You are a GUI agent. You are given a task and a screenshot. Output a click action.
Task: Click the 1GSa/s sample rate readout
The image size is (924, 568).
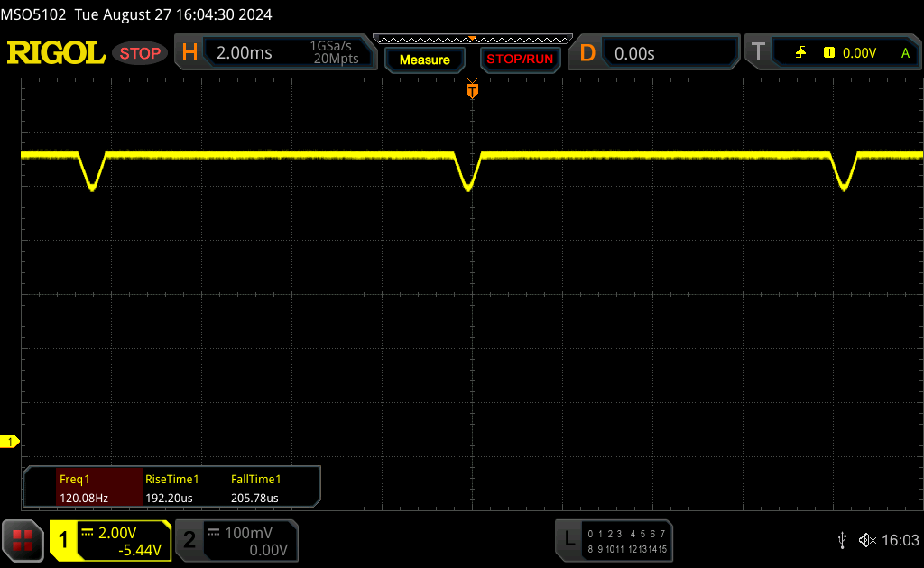pyautogui.click(x=330, y=46)
